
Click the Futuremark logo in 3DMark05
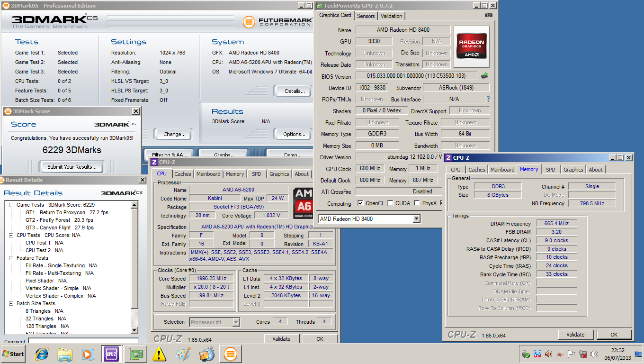[x=277, y=21]
